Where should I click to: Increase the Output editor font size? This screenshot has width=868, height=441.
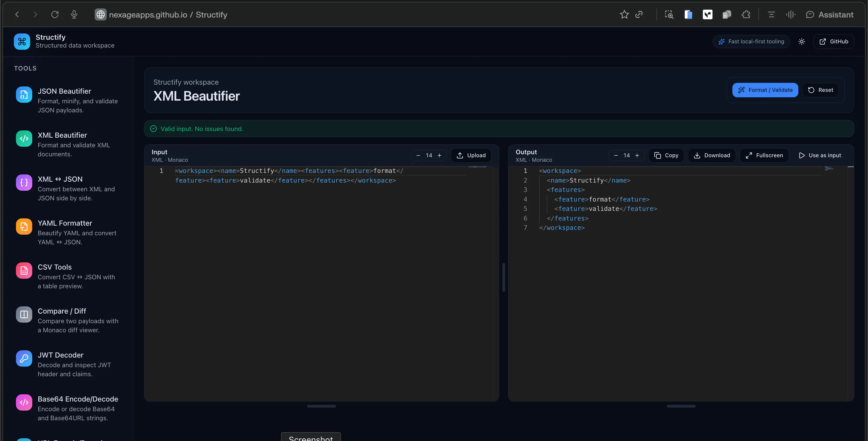click(x=637, y=155)
